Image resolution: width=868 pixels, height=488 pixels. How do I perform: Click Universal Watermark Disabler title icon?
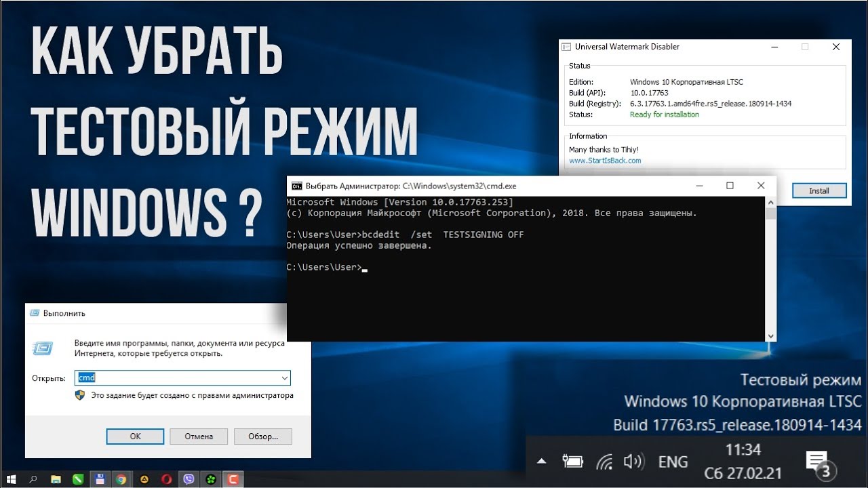coord(566,47)
